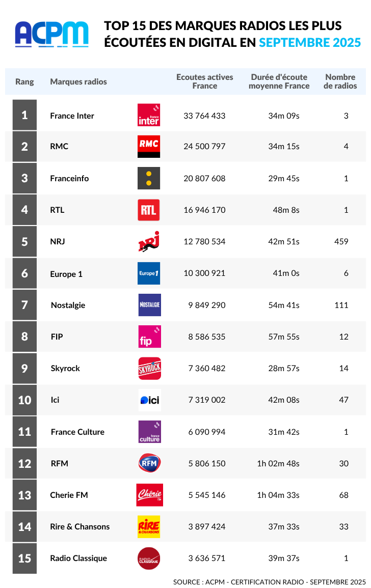Click the Skyrock logo
The image size is (371, 588).
[149, 368]
